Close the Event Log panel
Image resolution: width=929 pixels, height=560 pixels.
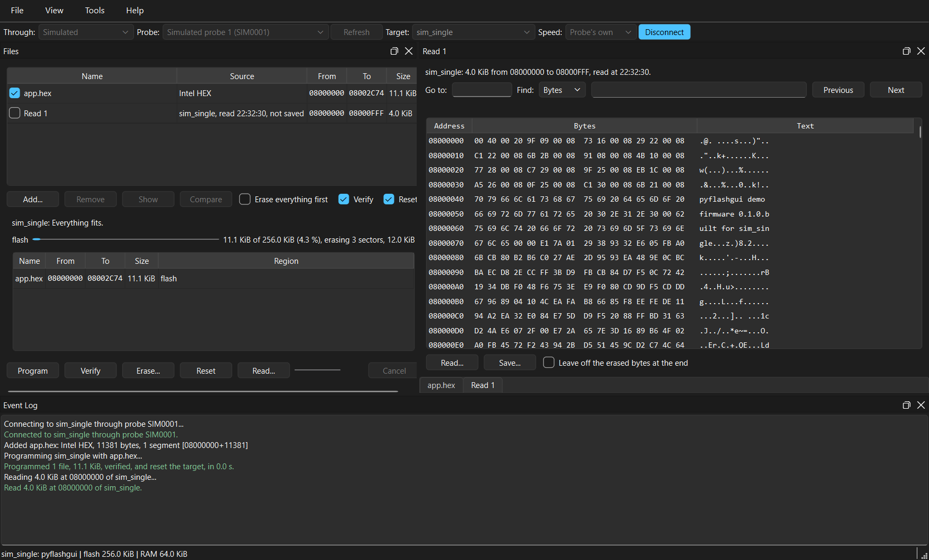coord(921,405)
